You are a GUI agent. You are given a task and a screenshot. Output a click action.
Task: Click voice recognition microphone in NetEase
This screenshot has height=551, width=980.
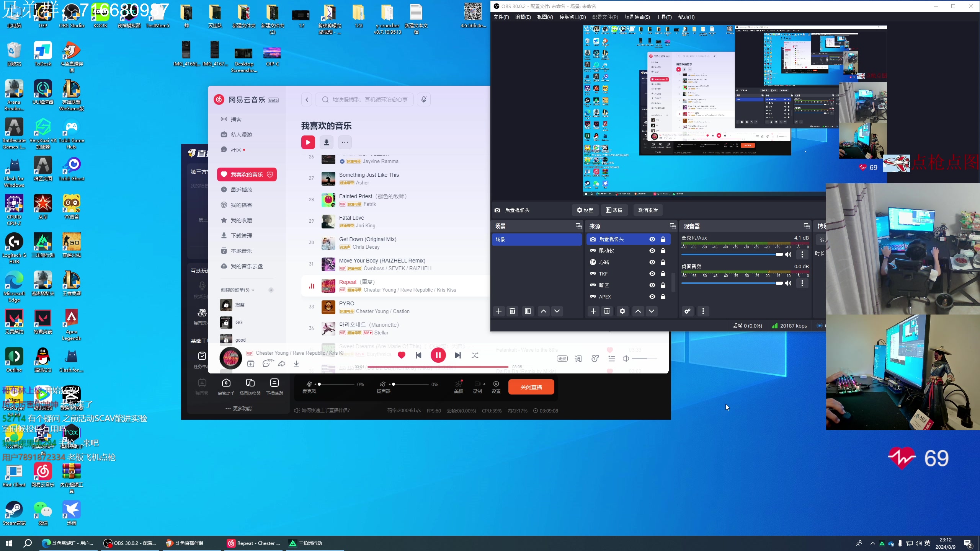[x=424, y=99]
